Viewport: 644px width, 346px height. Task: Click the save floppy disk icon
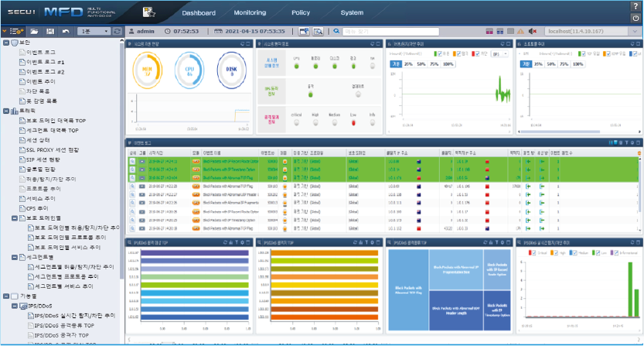[x=50, y=31]
